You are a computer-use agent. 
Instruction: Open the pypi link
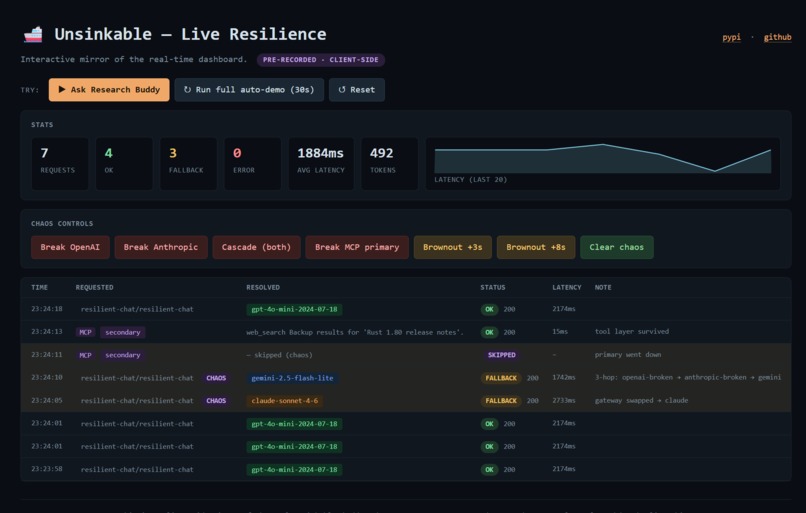point(731,37)
